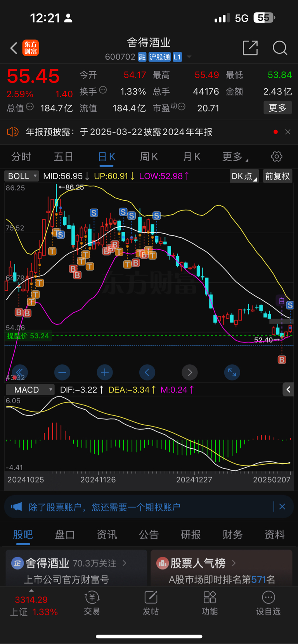
Task: Open 盘口 tab
Action: pos(65,535)
